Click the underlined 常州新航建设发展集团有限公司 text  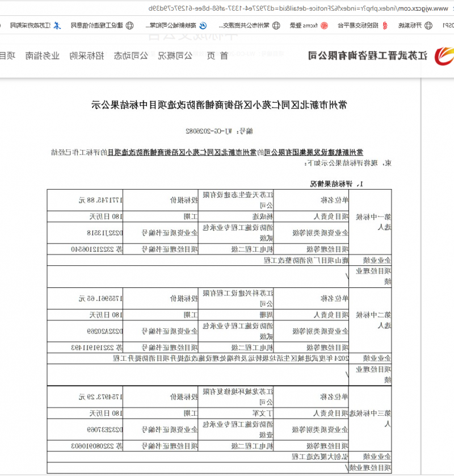click(314, 152)
